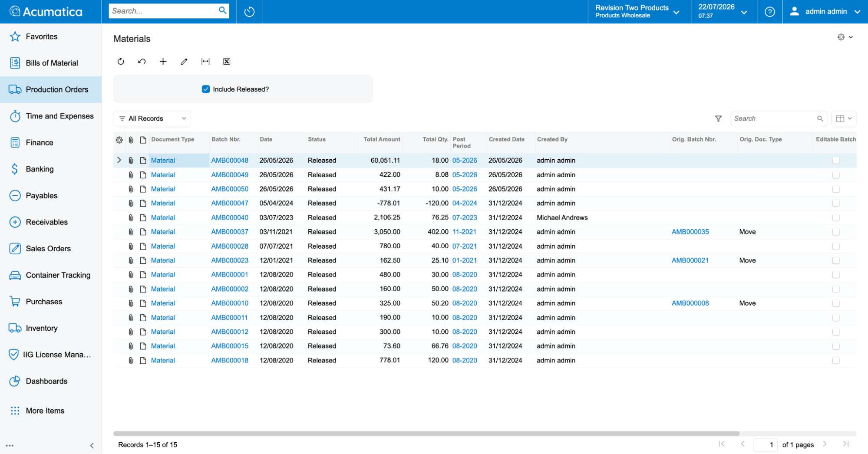The width and height of the screenshot is (868, 454).
Task: Add a new record with the plus icon
Action: click(163, 62)
